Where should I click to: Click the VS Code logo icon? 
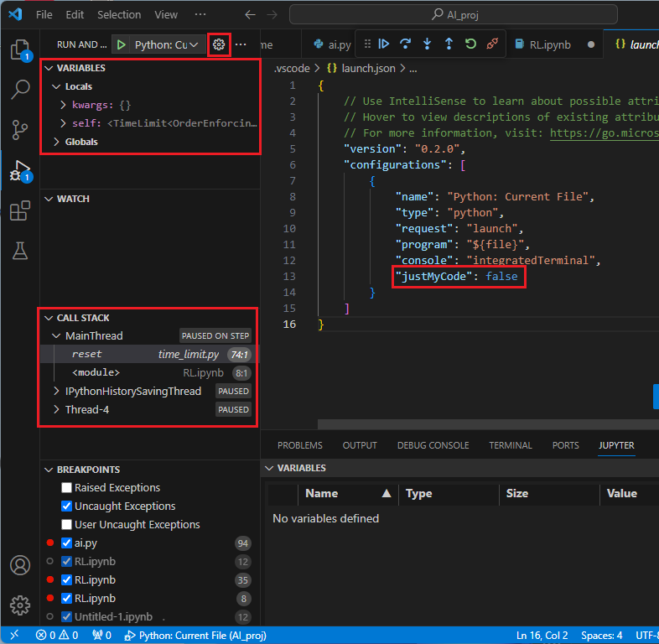point(16,14)
